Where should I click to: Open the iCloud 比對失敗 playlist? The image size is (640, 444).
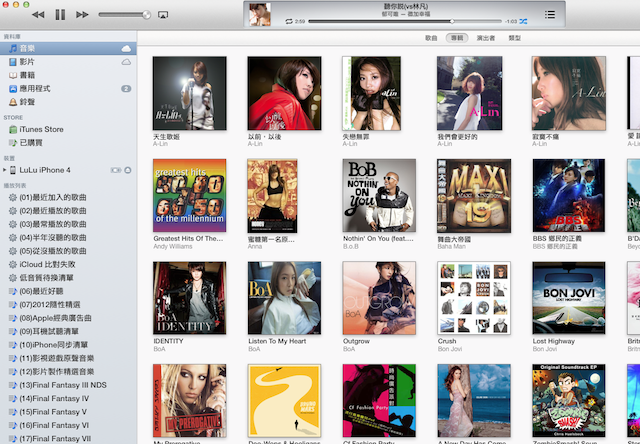click(68, 264)
